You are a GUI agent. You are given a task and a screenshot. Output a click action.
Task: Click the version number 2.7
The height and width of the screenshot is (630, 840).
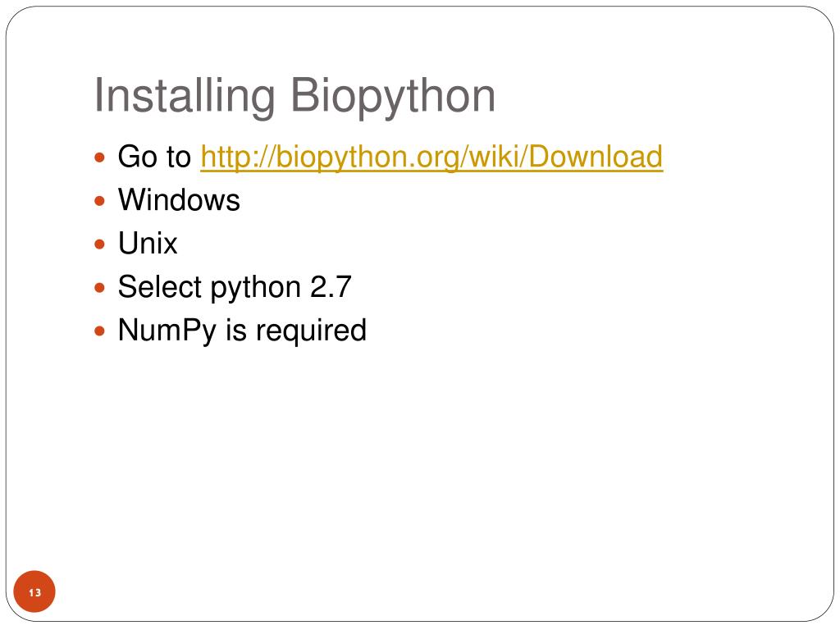pos(331,286)
